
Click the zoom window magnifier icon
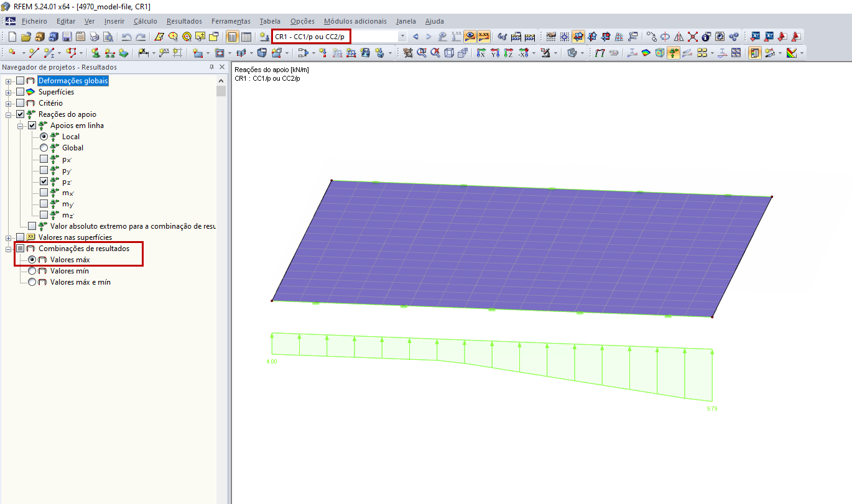(422, 53)
